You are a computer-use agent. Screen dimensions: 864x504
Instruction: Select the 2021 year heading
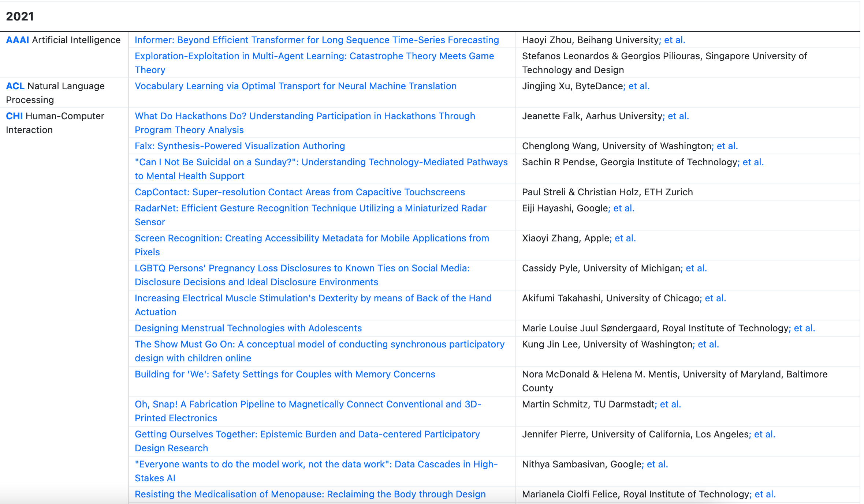point(20,16)
